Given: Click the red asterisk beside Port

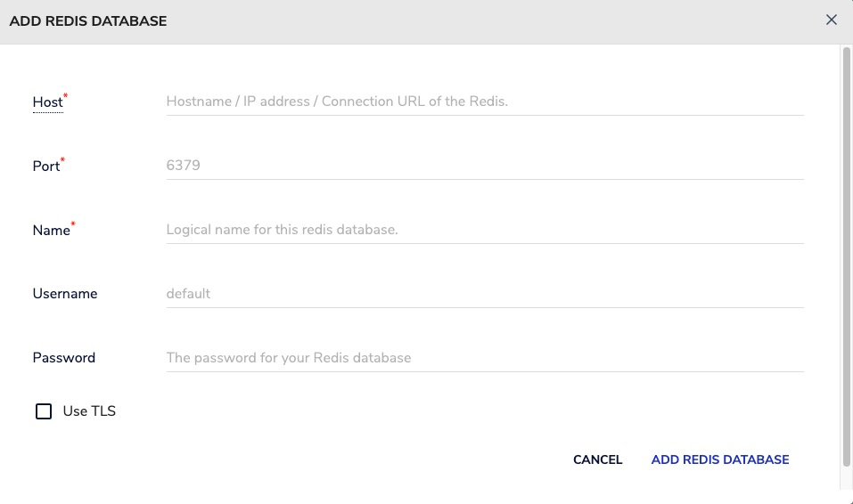Looking at the screenshot, I should 63,159.
